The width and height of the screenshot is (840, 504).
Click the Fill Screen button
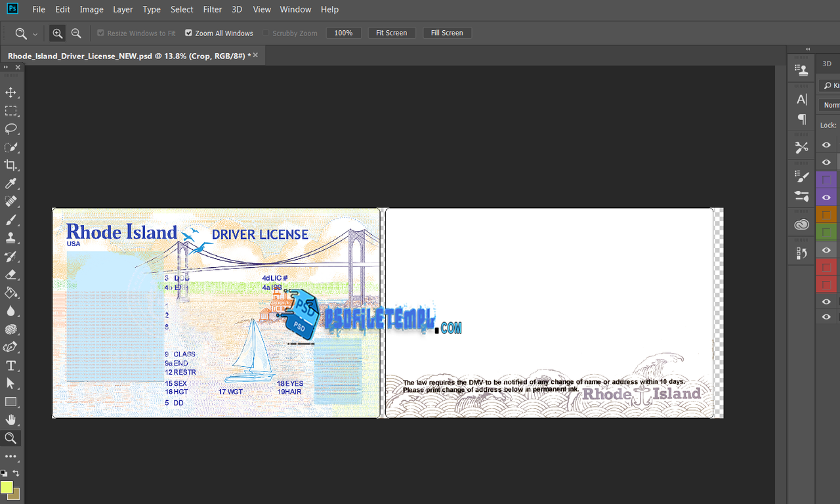pos(447,33)
